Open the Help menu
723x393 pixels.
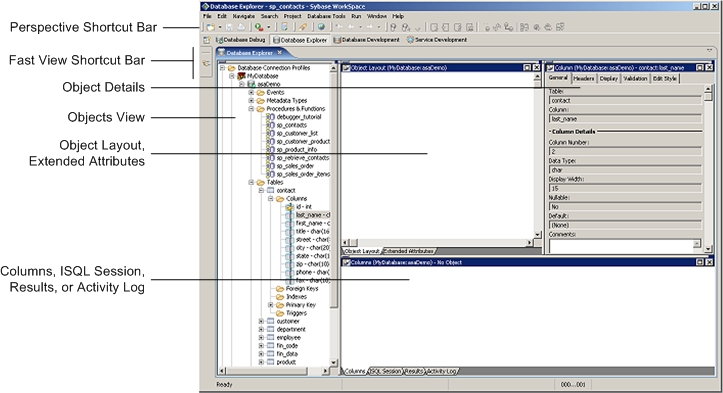click(398, 16)
